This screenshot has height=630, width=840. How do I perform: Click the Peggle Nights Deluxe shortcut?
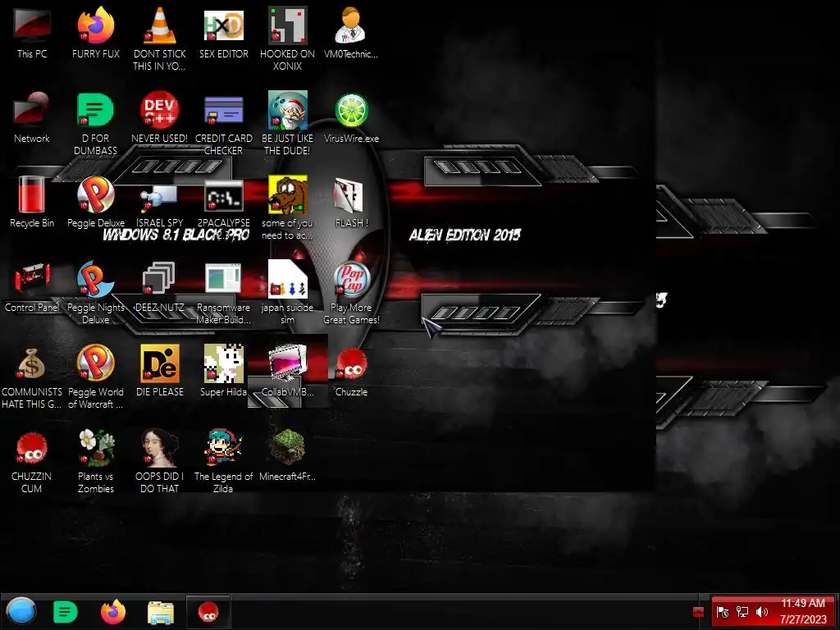[x=95, y=293]
